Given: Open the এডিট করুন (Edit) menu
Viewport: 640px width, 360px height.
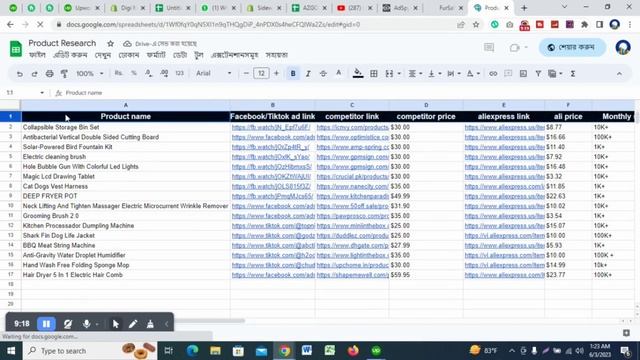Looking at the screenshot, I should click(x=70, y=55).
